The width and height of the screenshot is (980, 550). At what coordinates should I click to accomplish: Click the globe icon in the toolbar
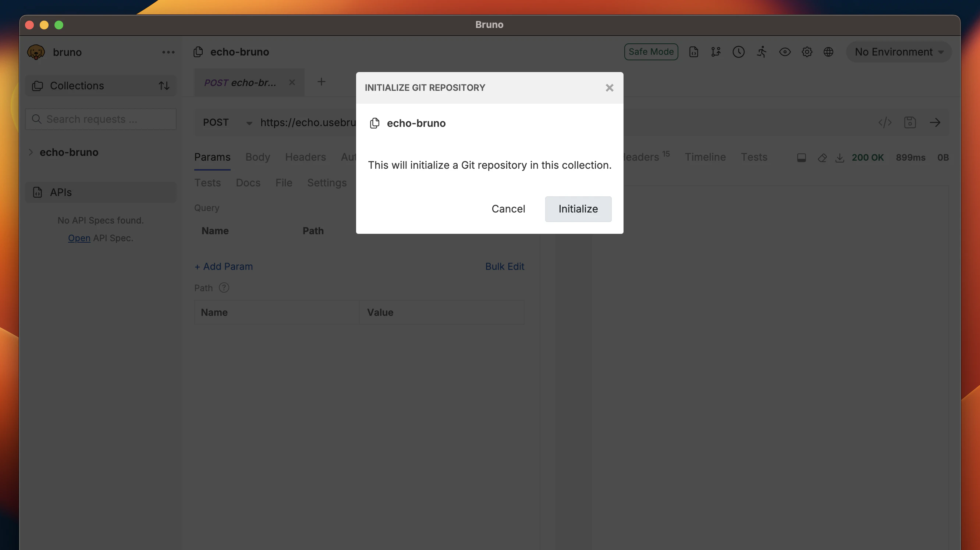pyautogui.click(x=829, y=52)
